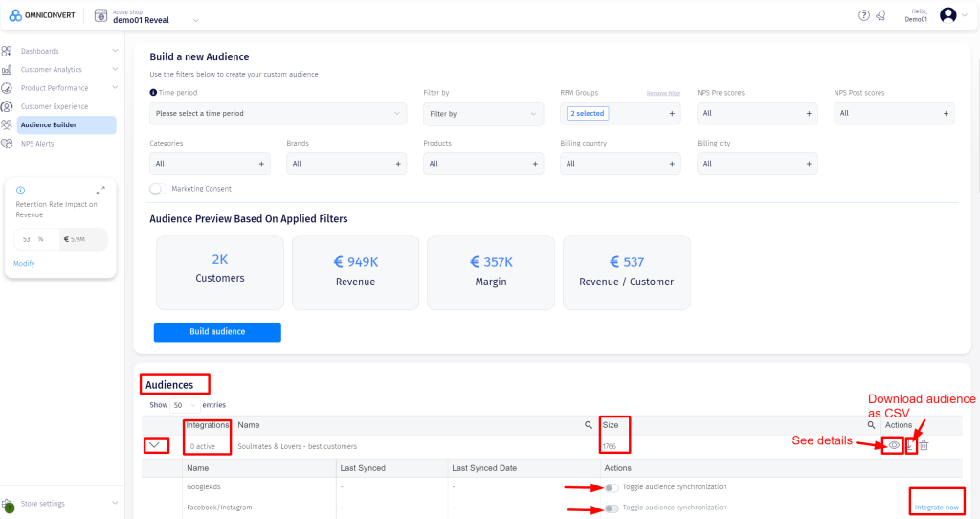Image resolution: width=980 pixels, height=519 pixels.
Task: Toggle Facebook/Instagram audience synchronization
Action: pos(610,508)
